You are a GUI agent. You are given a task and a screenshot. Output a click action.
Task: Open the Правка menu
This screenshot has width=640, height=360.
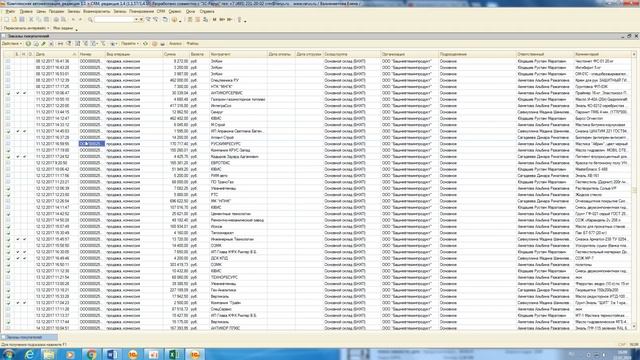point(26,11)
